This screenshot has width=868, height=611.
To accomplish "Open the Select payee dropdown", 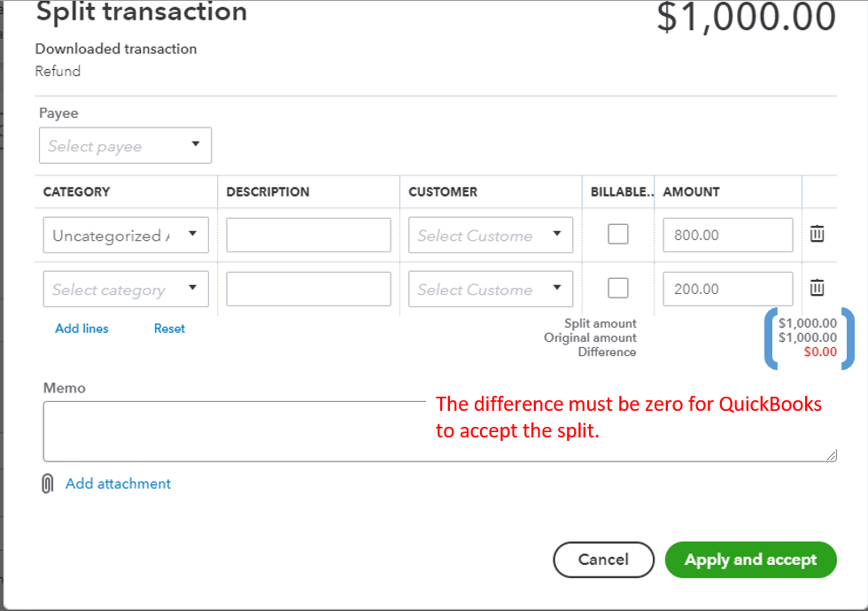I will point(125,146).
